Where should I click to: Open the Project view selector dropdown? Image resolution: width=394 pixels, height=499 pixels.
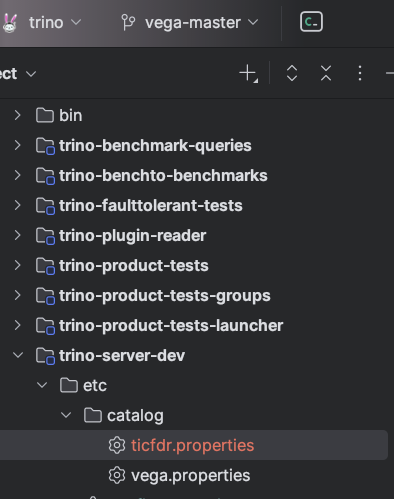pos(18,74)
